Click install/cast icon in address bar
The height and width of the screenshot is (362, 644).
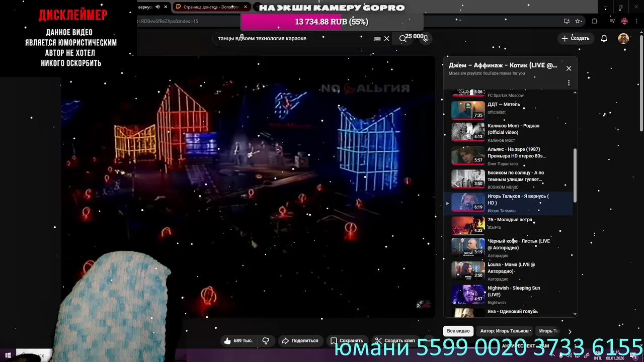coord(567,21)
